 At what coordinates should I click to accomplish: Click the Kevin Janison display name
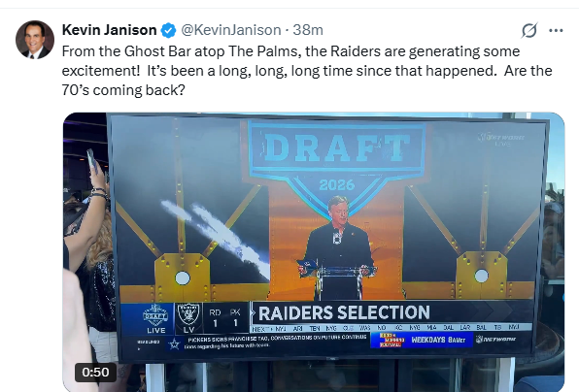(110, 30)
